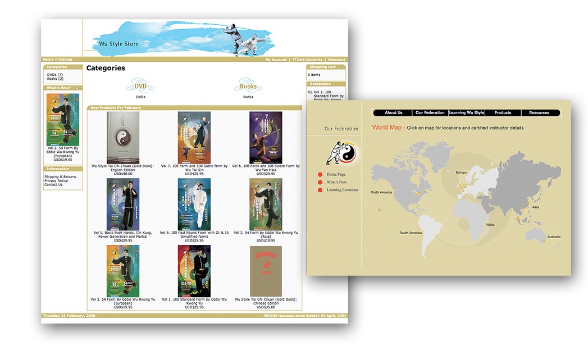Click the red bullet next to Learning Locations
Screen dimensions: 588x364
[x=320, y=190]
